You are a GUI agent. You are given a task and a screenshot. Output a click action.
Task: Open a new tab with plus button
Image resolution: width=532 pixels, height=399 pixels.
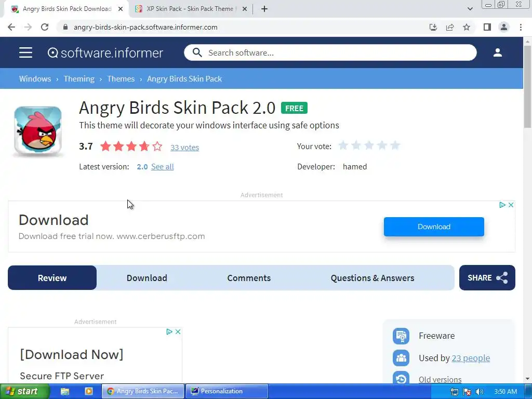coord(264,9)
